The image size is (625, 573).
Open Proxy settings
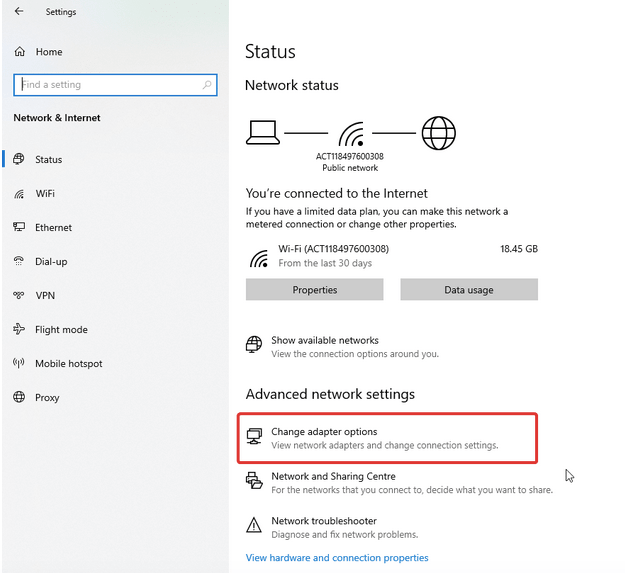[47, 398]
